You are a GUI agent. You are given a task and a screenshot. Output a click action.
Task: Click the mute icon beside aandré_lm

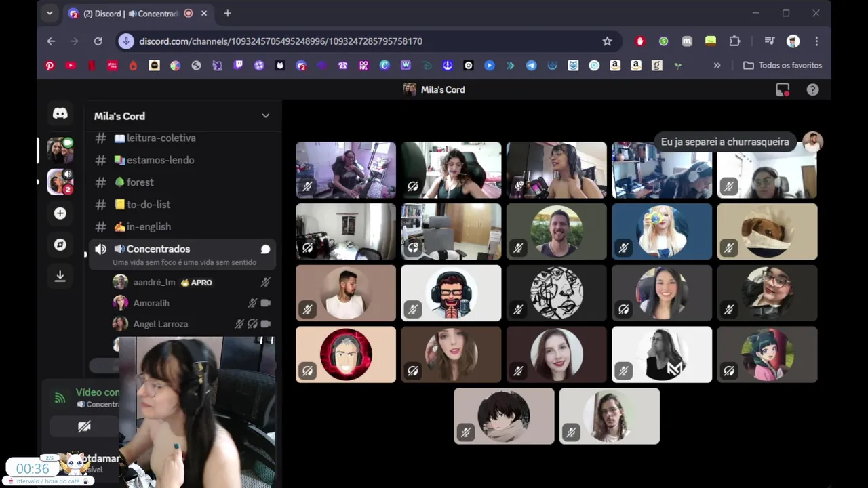pyautogui.click(x=266, y=282)
